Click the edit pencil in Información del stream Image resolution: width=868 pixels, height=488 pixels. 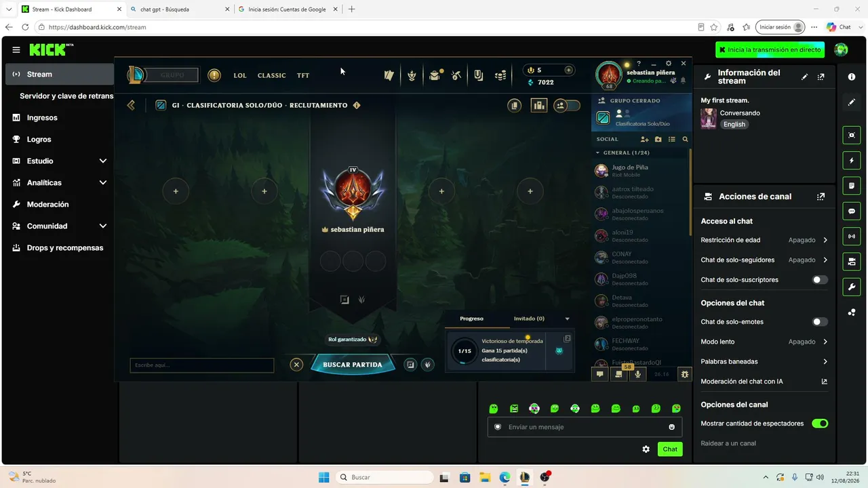click(x=804, y=77)
